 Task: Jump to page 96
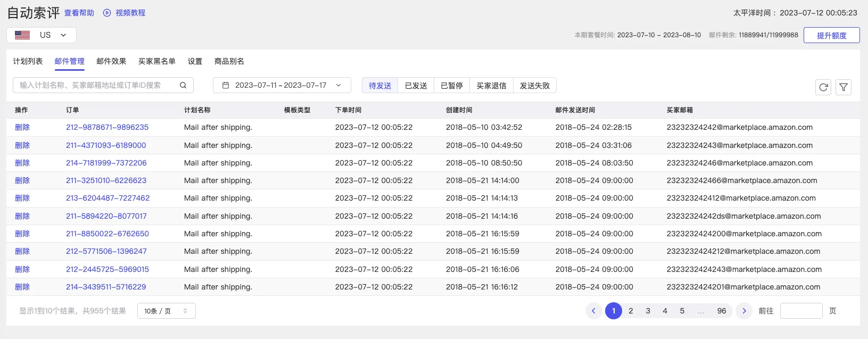tap(722, 311)
